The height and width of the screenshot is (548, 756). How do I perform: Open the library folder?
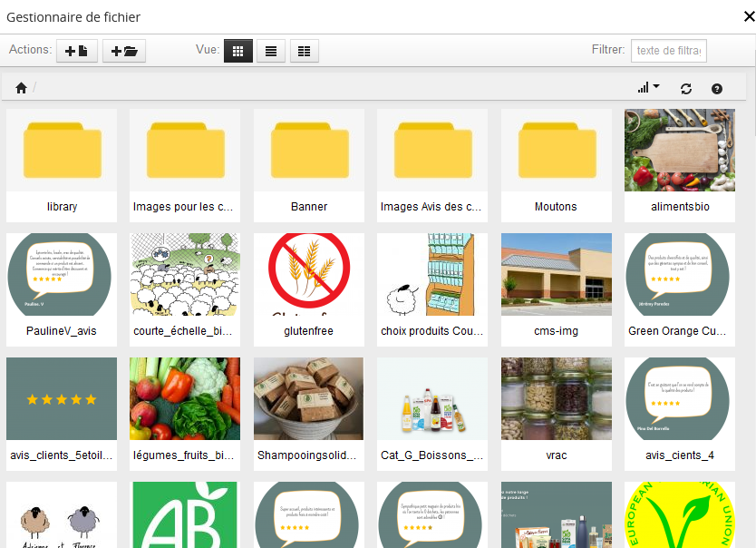click(x=62, y=150)
